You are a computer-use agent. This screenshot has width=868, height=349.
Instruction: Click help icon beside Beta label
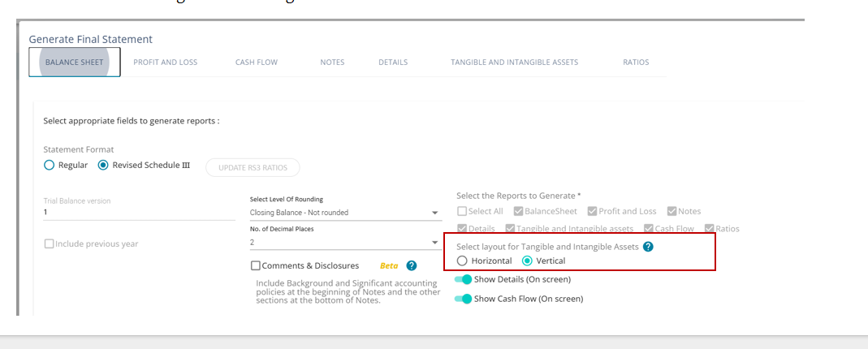pos(412,265)
